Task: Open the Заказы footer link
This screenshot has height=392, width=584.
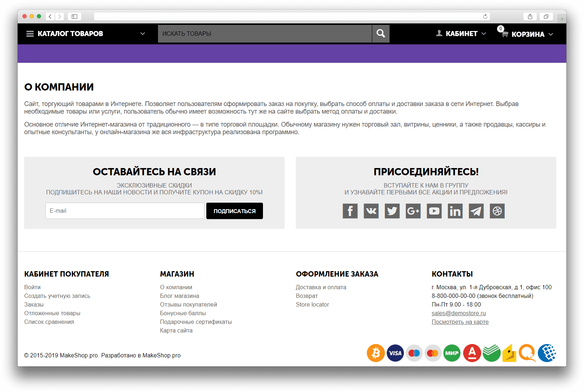Action: coord(34,304)
